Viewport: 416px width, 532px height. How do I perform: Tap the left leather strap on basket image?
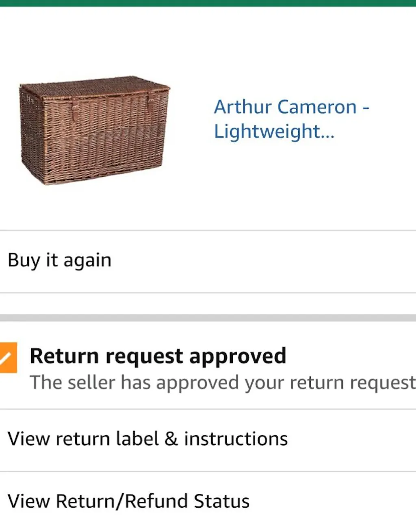coord(76,107)
